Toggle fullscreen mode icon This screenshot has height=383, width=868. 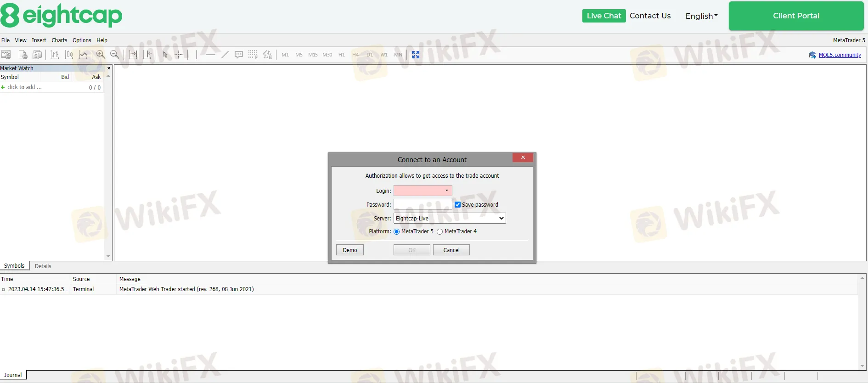click(416, 55)
